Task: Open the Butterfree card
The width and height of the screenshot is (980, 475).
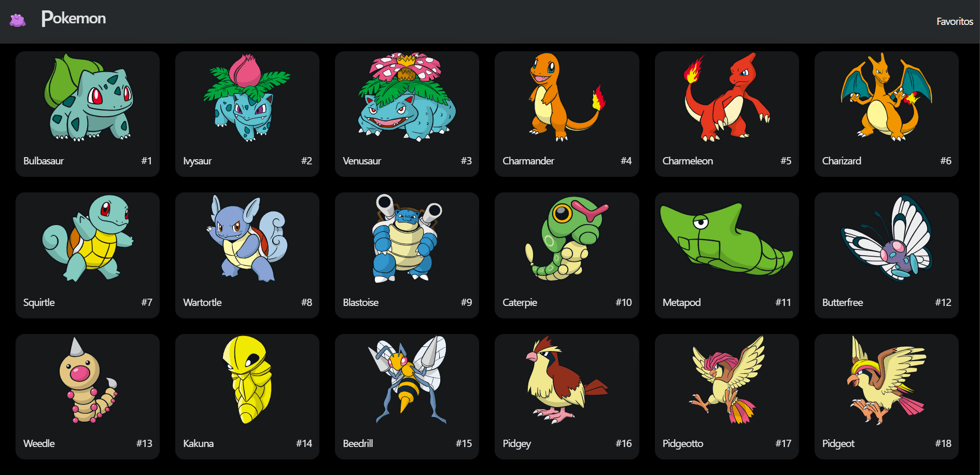Action: (x=887, y=255)
